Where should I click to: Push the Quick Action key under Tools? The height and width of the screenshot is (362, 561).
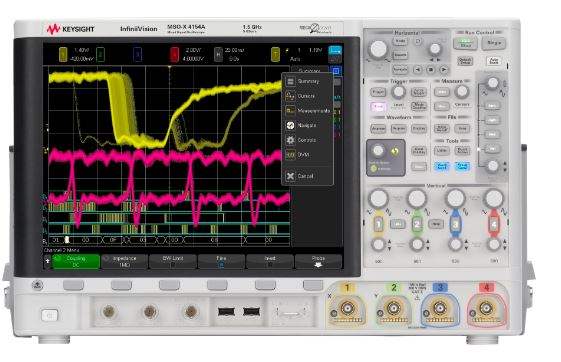coord(462,151)
